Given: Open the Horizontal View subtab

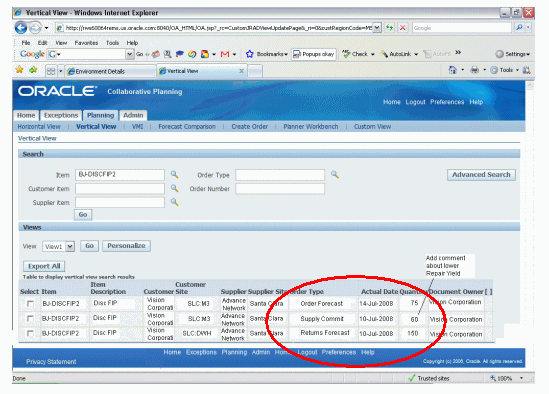Looking at the screenshot, I should click(x=39, y=126).
